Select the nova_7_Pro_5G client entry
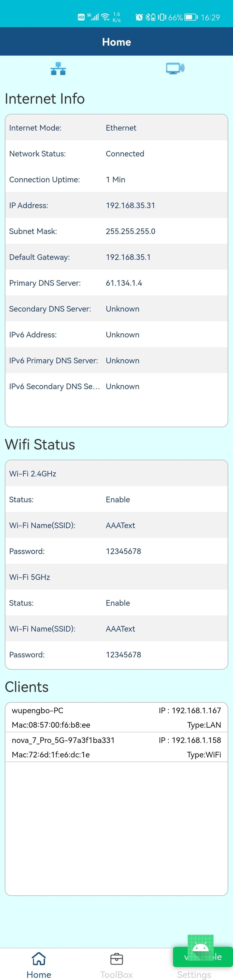Image resolution: width=233 pixels, height=980 pixels. tap(116, 747)
